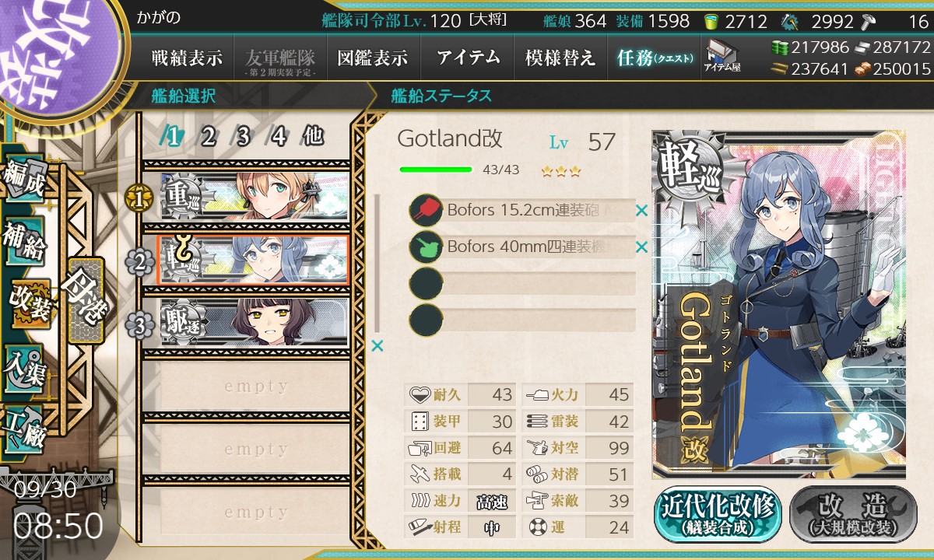The image size is (934, 560).
Task: Click the 近代化改修 modernization button
Action: tap(718, 513)
